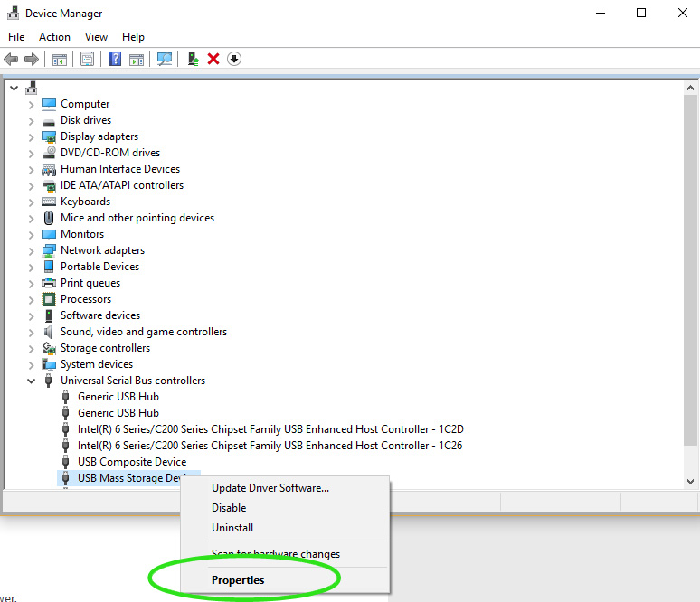This screenshot has width=700, height=602.
Task: Collapse Universal Serial Bus controllers category
Action: 32,381
